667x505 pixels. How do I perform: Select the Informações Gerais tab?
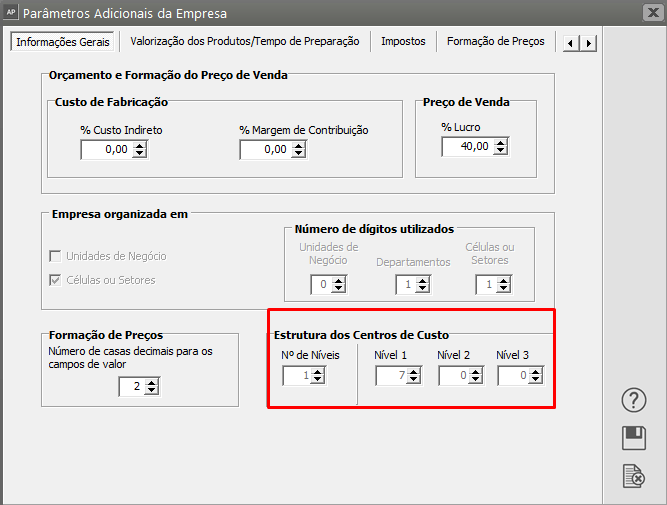pos(63,42)
